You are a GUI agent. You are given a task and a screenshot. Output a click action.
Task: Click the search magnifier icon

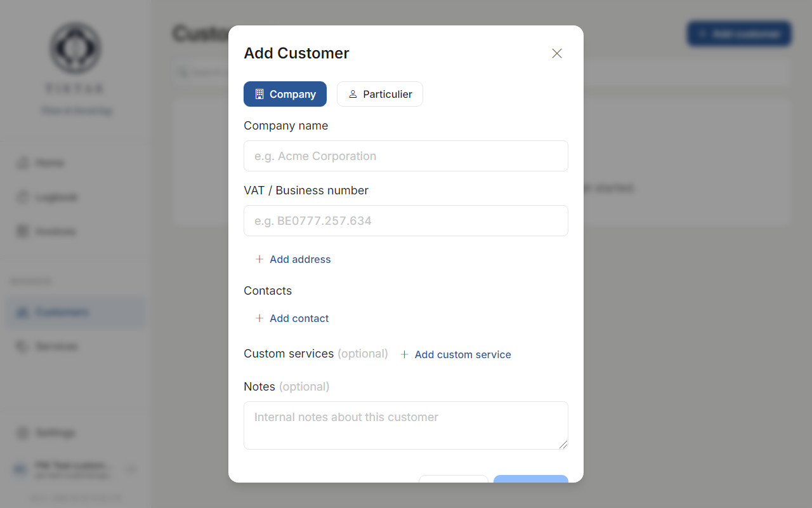pos(182,72)
